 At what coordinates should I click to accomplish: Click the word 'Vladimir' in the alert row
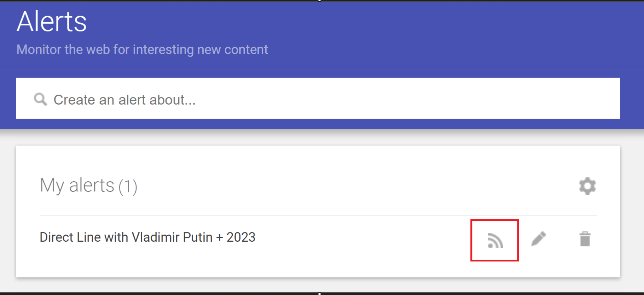pyautogui.click(x=156, y=237)
